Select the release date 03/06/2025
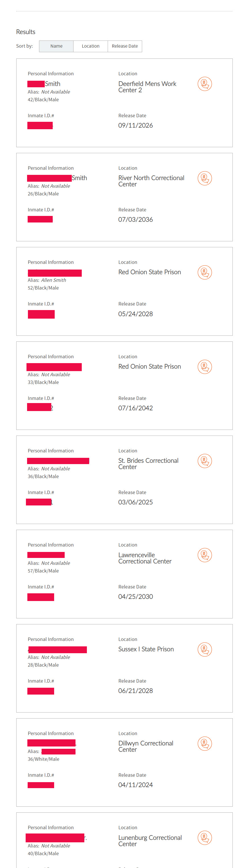245x868 pixels. click(x=135, y=502)
